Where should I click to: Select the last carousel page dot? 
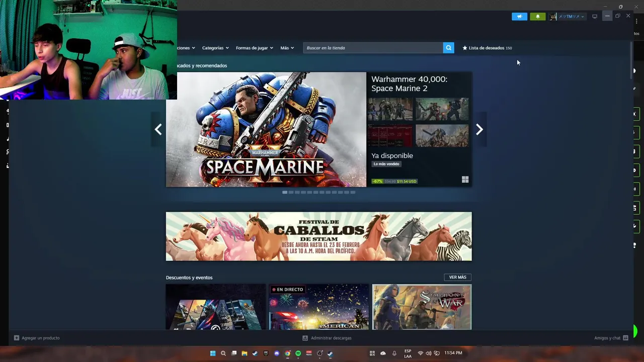[353, 192]
